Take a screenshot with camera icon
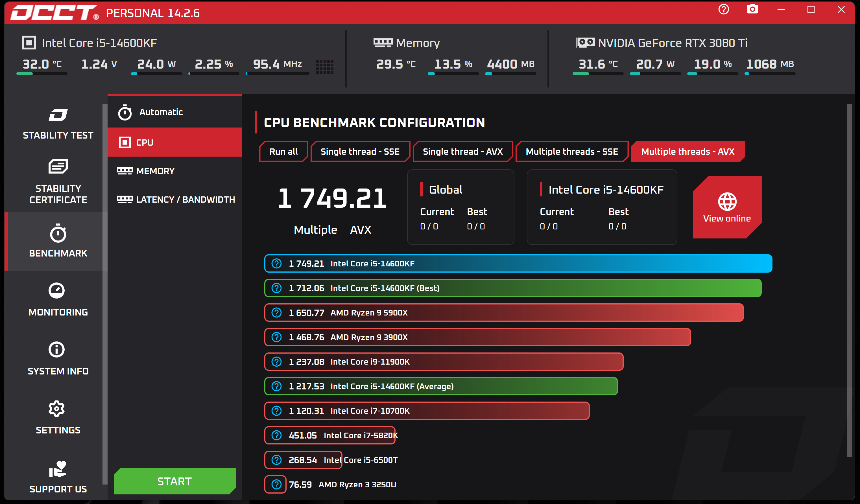The image size is (860, 504). tap(752, 10)
